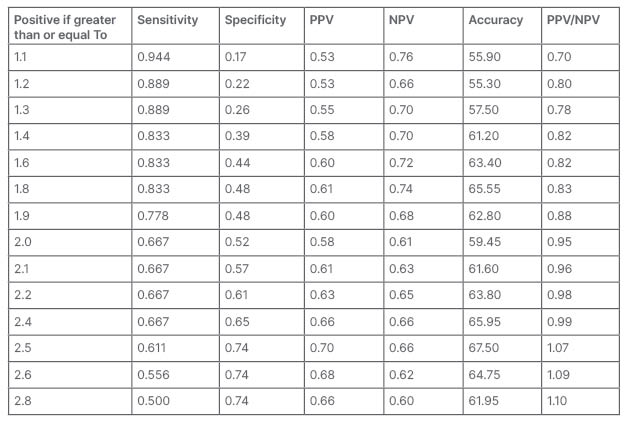This screenshot has height=421, width=625.
Task: Click the specificity value 0.17
Action: [x=235, y=57]
